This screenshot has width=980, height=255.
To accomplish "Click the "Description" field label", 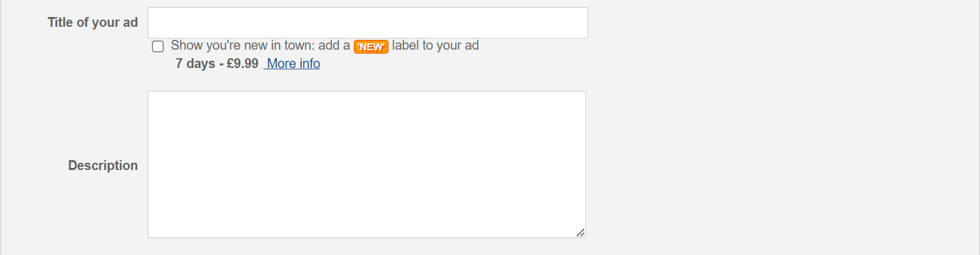I will click(103, 165).
